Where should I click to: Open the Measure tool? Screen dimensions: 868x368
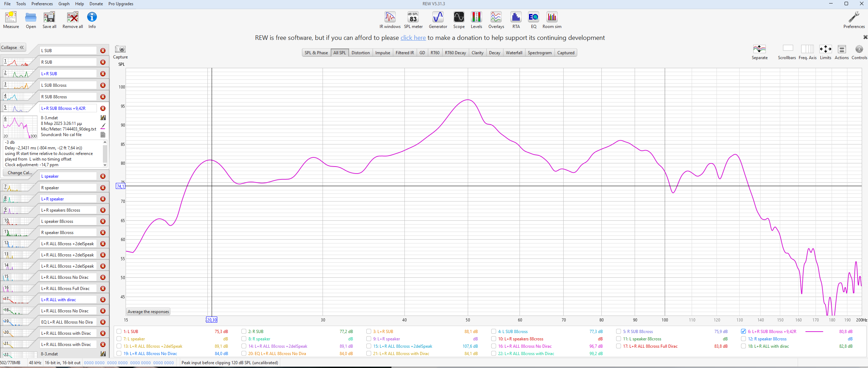(x=11, y=20)
